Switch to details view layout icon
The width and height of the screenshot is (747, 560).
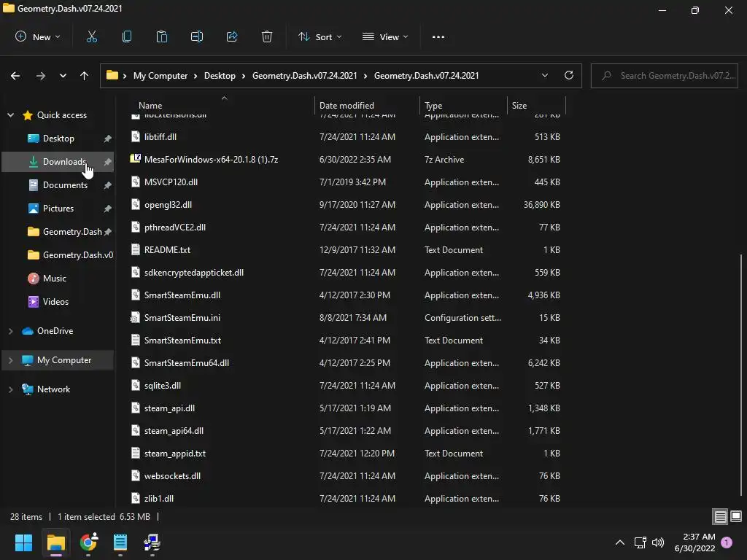point(720,517)
